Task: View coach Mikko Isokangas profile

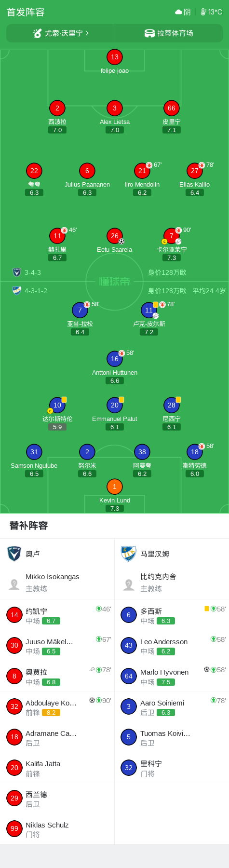Action: click(57, 583)
